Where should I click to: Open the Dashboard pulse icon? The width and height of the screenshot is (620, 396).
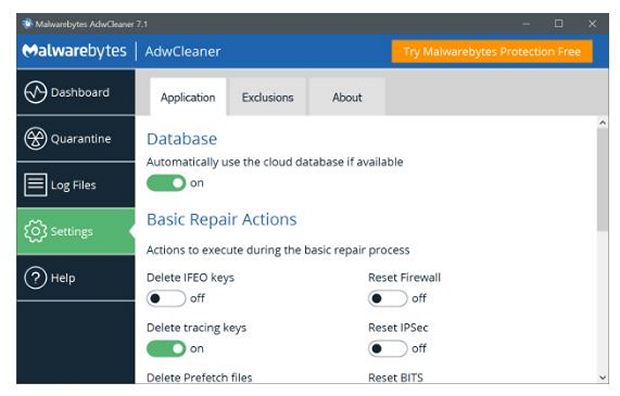tap(35, 92)
